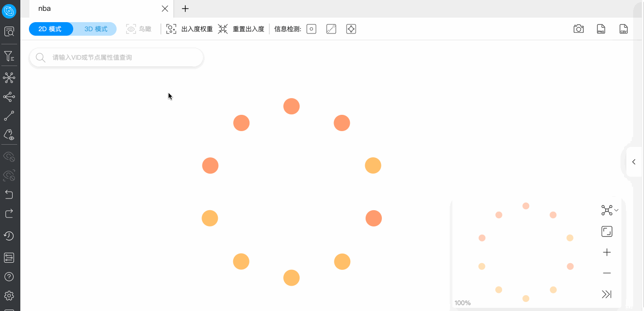Viewport: 644px width, 311px height.
Task: Click the undo icon in the sidebar
Action: click(x=9, y=194)
